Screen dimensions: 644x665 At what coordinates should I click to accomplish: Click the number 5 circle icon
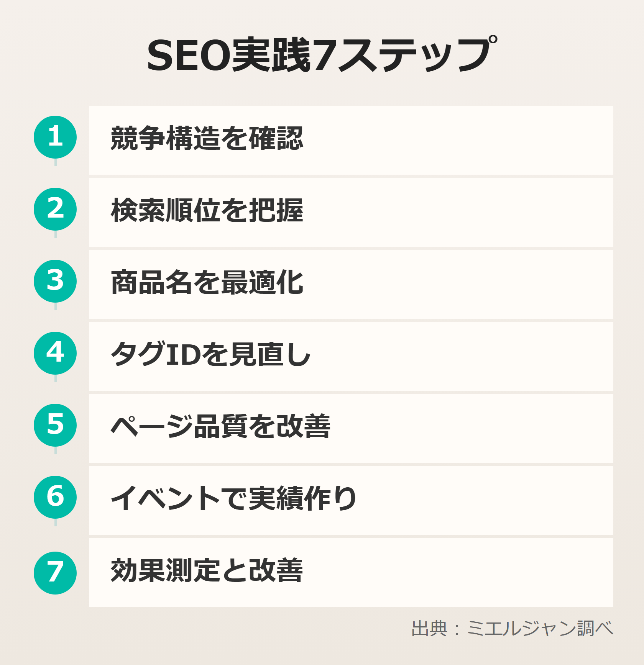tap(55, 425)
